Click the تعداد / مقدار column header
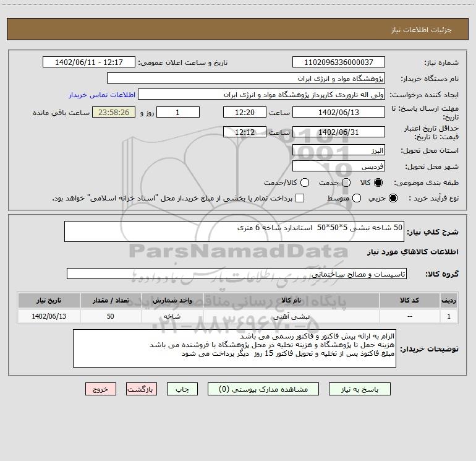 [x=111, y=300]
